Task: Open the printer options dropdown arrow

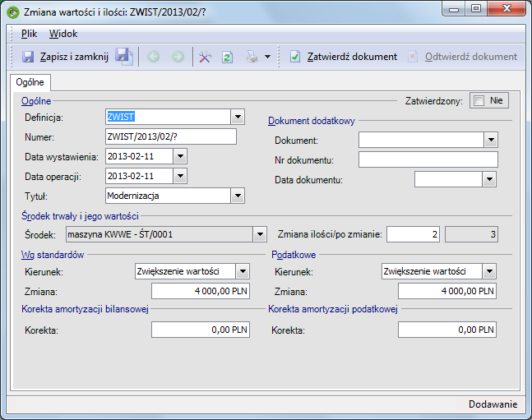Action: [x=268, y=57]
